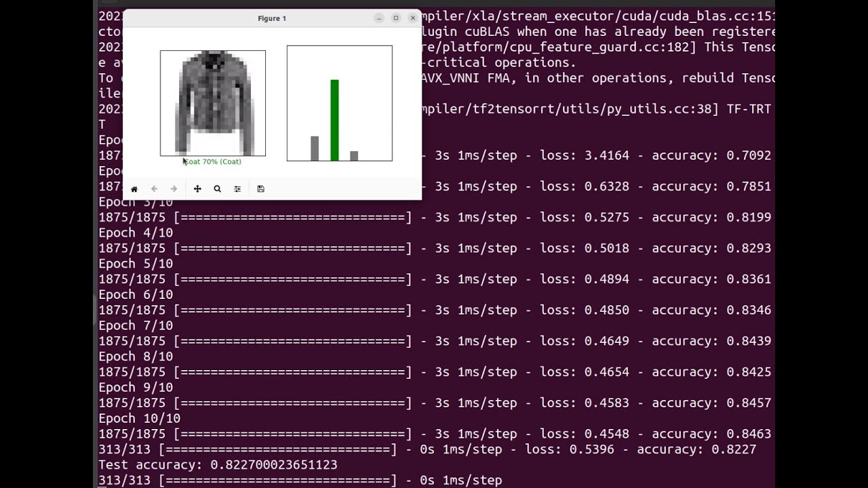Click the 'loss: 0.5018' value
This screenshot has height=488, width=868.
[585, 248]
